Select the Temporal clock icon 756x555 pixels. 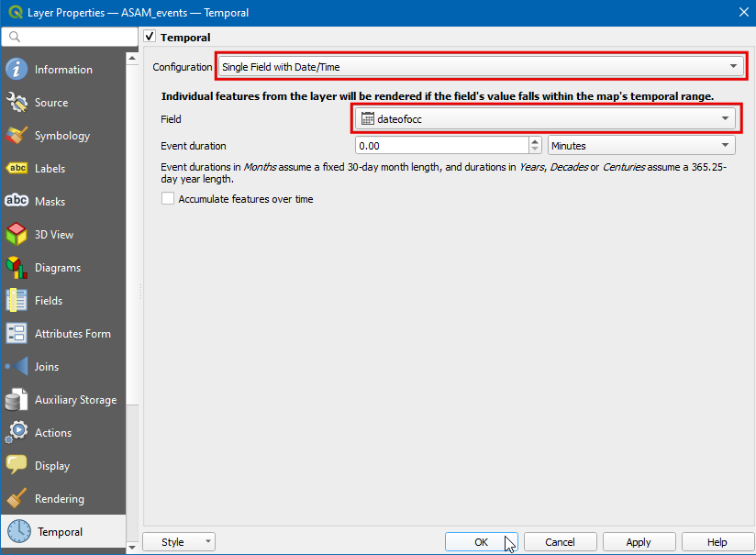click(19, 531)
